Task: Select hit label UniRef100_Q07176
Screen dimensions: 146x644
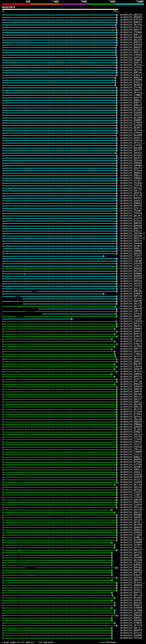Action: pos(131,357)
